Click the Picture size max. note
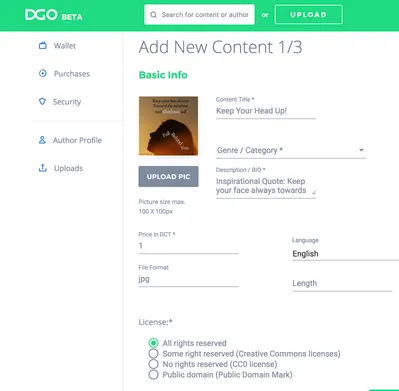 pos(162,206)
